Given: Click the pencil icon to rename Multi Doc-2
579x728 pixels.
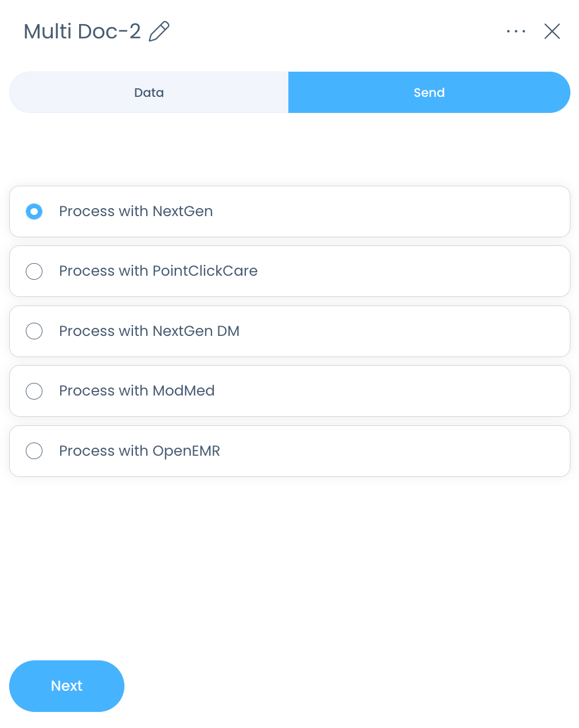Looking at the screenshot, I should pyautogui.click(x=159, y=32).
